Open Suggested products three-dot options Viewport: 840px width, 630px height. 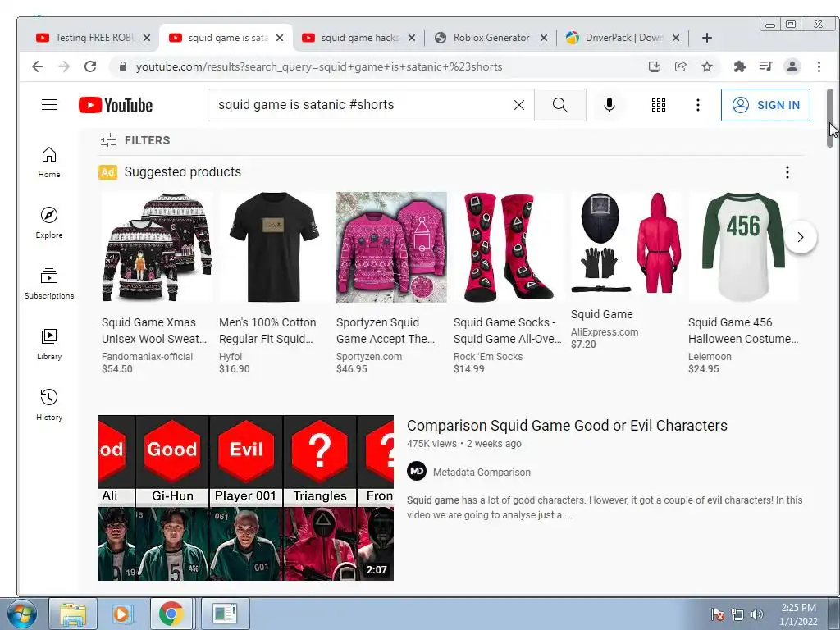coord(787,172)
